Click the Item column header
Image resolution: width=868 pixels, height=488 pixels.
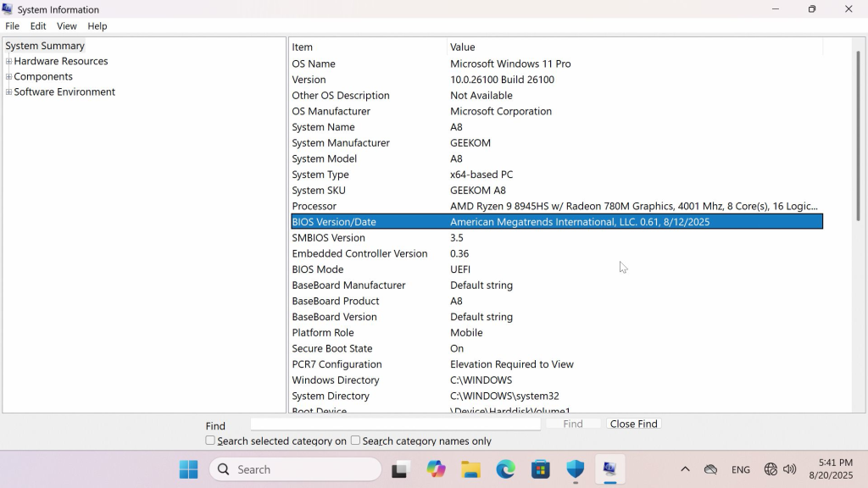(x=368, y=47)
